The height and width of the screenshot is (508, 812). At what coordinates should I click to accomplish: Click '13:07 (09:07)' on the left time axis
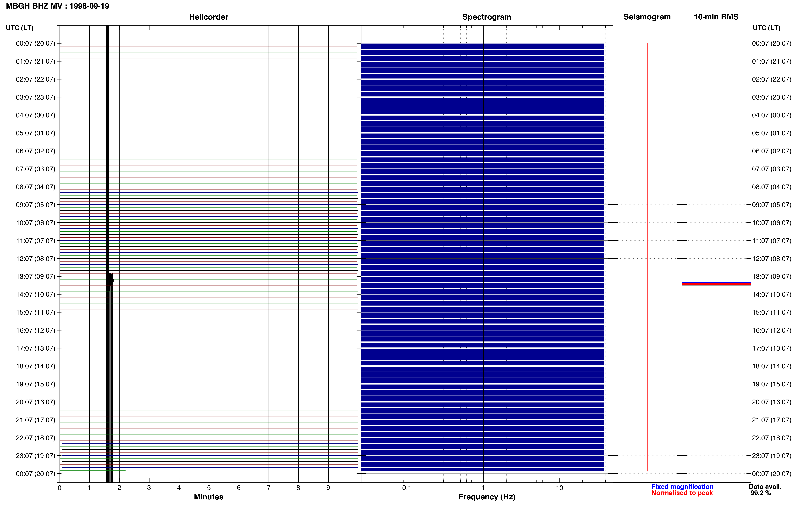[36, 277]
